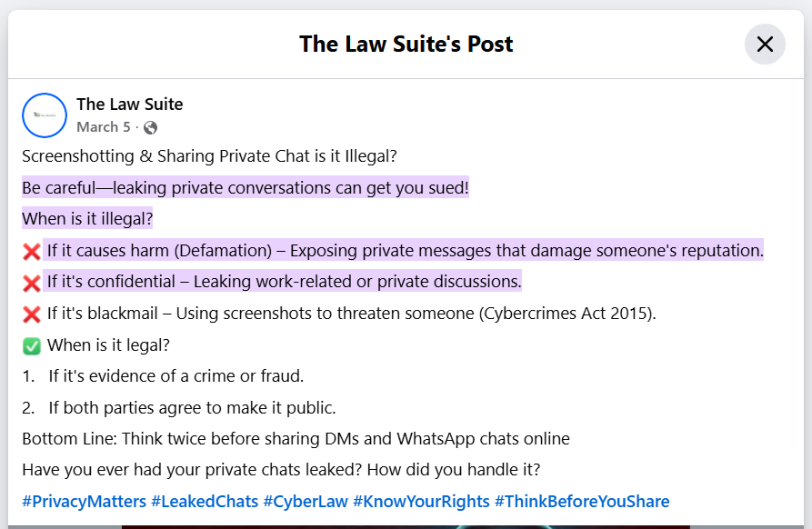Click the 'Bottom Line: Think twice' sentence
The width and height of the screenshot is (812, 529).
[296, 438]
